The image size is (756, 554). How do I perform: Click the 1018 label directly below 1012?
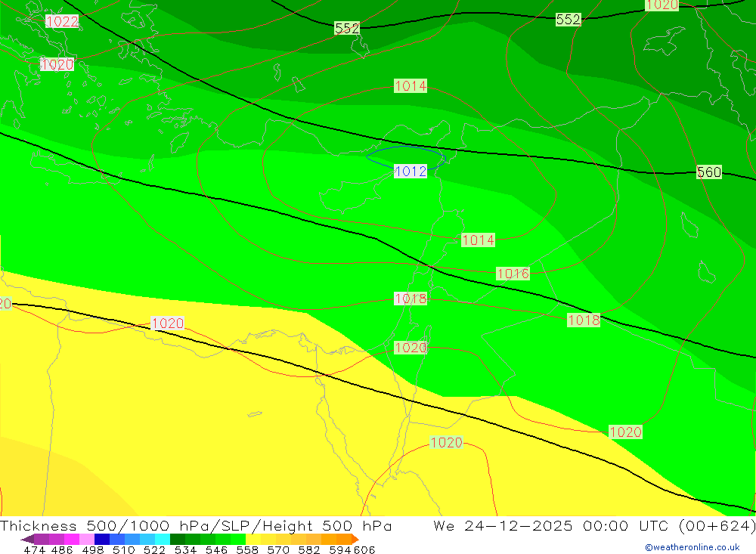tap(411, 299)
